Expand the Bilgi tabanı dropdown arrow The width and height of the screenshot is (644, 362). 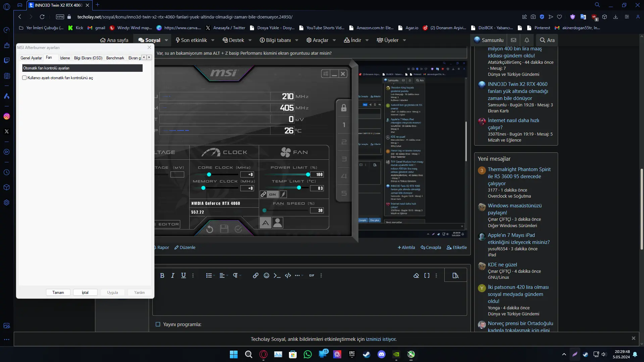point(297,40)
